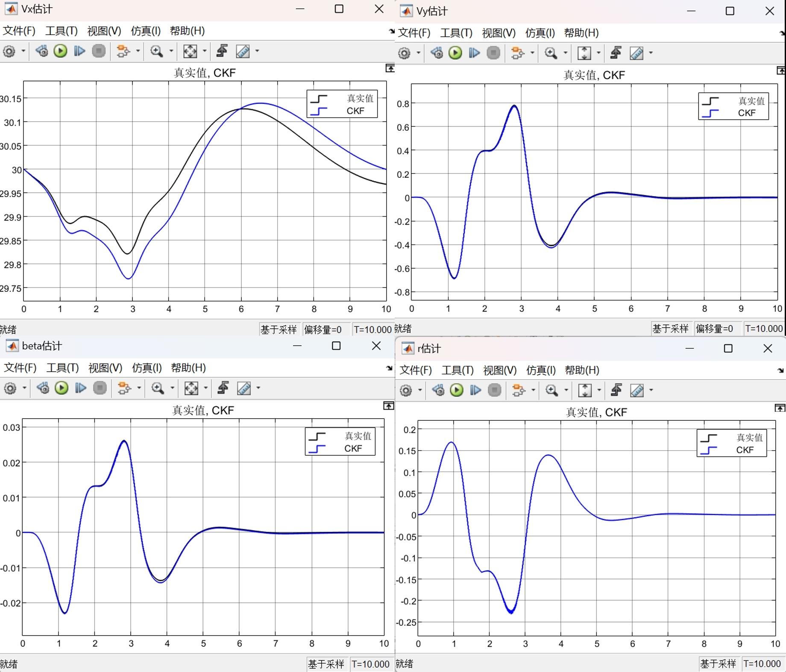Click toolbar dock arrow in Vx估计 menu bar

(391, 31)
